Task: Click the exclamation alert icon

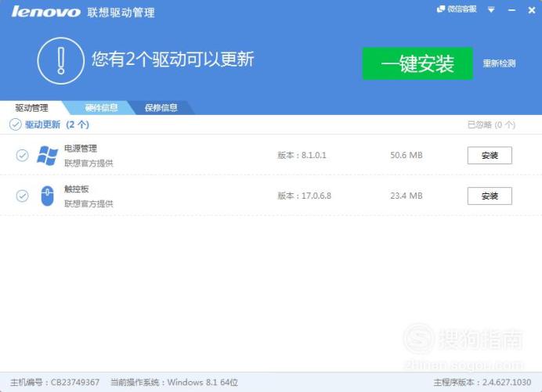Action: (x=61, y=61)
